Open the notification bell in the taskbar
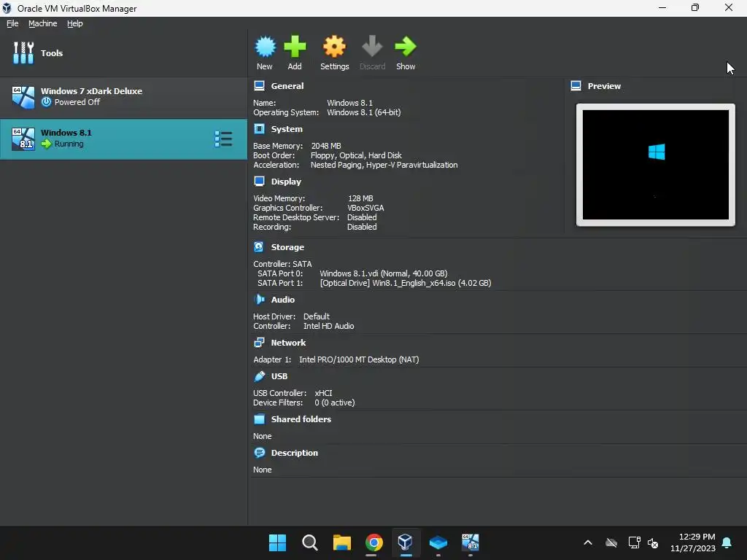Screen dimensions: 747x560 (x=727, y=542)
